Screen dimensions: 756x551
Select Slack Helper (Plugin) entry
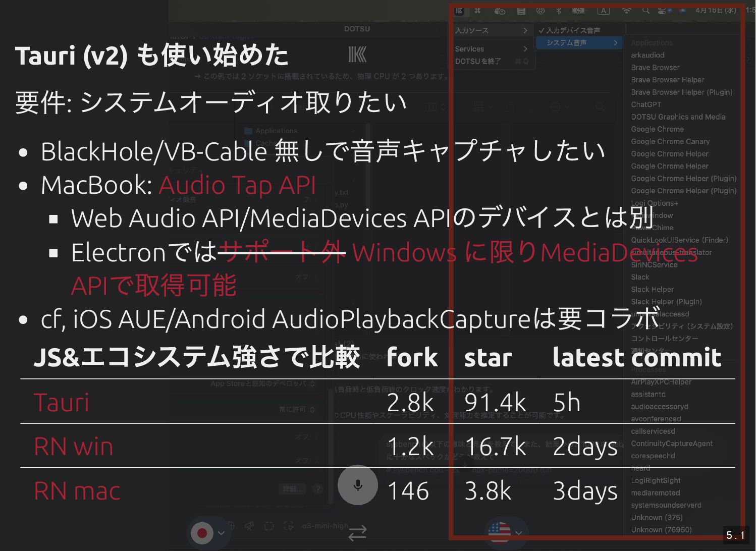[666, 302]
